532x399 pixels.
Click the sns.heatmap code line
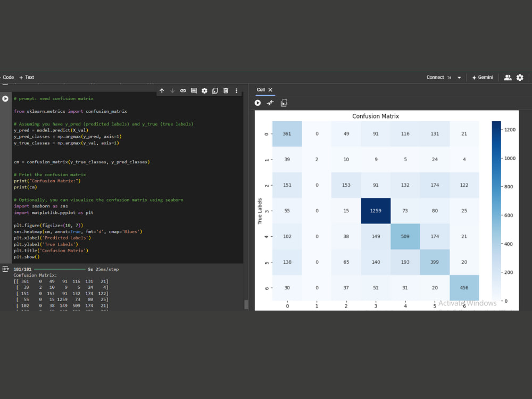[x=78, y=232]
